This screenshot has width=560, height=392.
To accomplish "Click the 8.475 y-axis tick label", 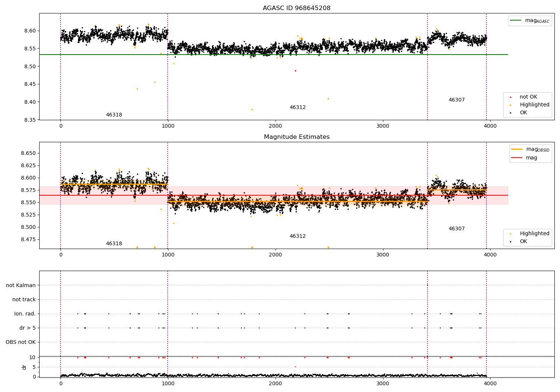I will tap(28, 240).
